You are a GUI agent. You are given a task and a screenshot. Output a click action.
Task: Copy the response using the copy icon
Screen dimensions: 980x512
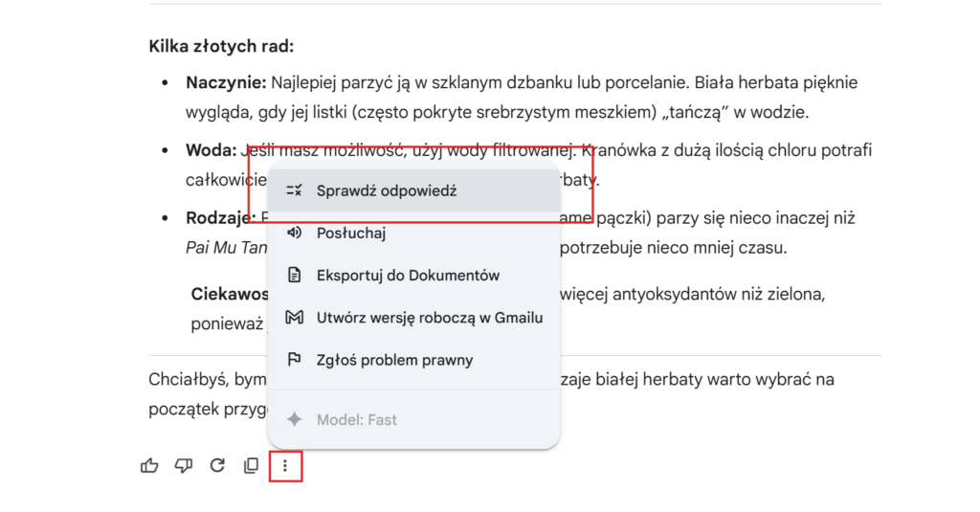[251, 466]
